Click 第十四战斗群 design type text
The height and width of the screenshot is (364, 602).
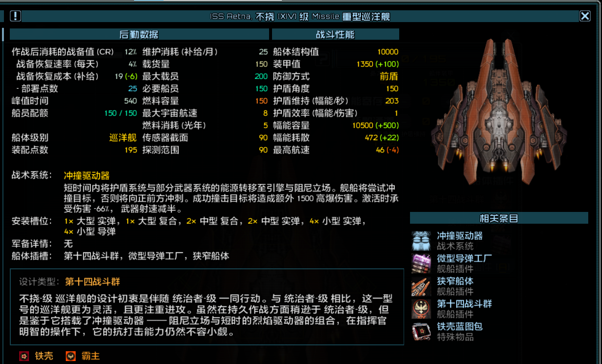tap(92, 282)
